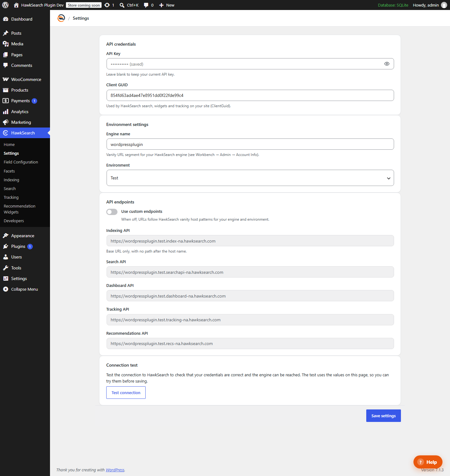This screenshot has width=450, height=476.
Task: Open the Tracking submenu item
Action: tap(11, 198)
